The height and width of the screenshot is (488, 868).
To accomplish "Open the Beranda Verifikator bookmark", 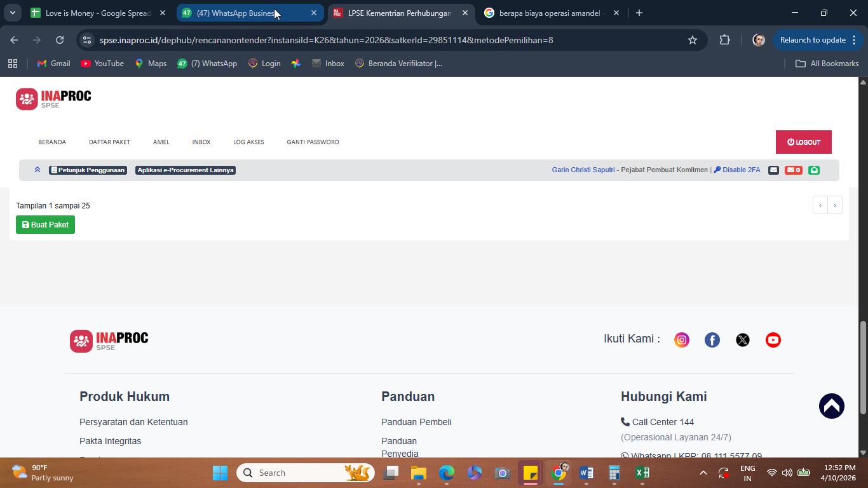I will coord(398,64).
